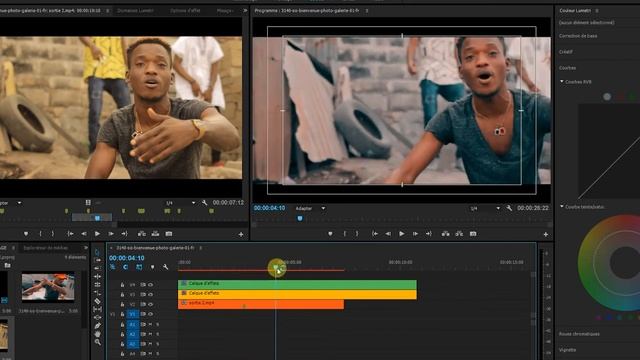Toggle lock on track V4
This screenshot has width=640, height=360.
click(x=122, y=284)
